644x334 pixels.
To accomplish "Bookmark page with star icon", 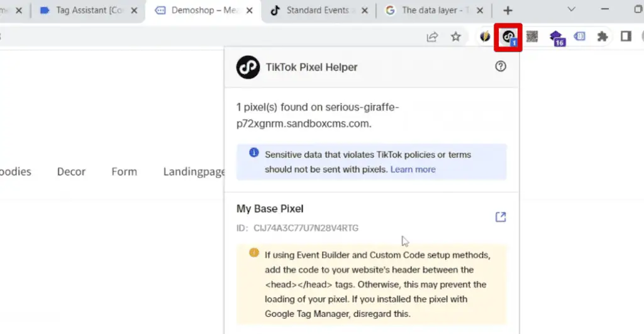I will (x=455, y=37).
